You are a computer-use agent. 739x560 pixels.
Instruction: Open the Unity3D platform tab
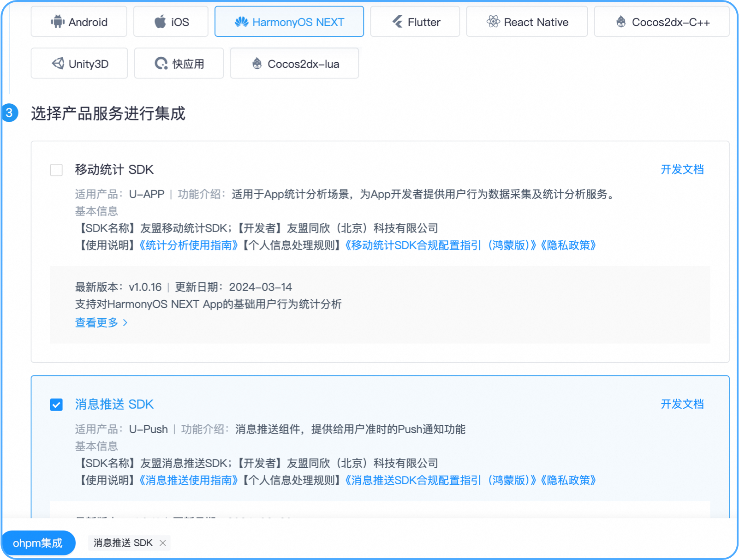click(x=79, y=63)
